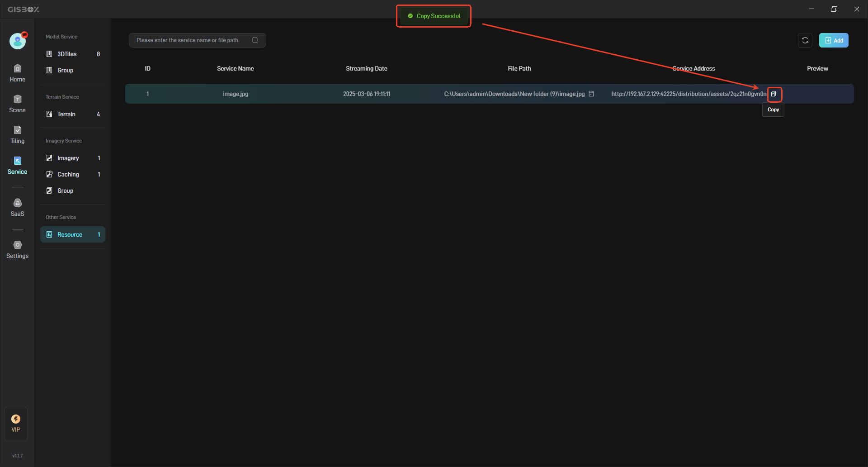Go to the Tiling section
The width and height of the screenshot is (868, 467).
[17, 134]
